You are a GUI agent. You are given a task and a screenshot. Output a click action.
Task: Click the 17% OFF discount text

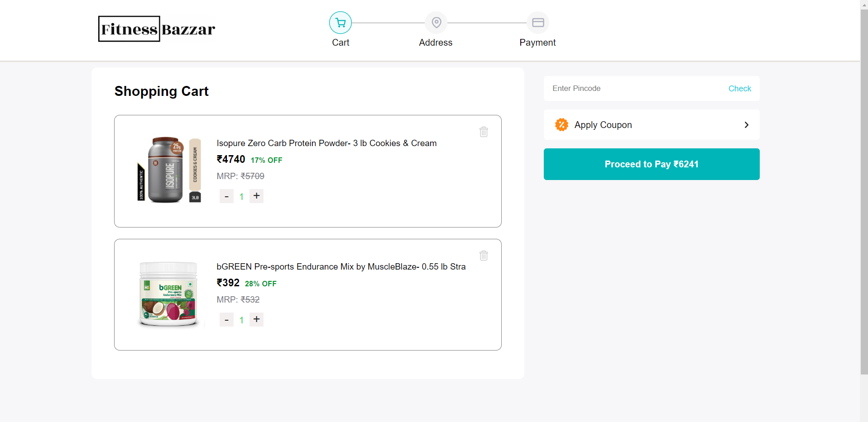267,160
